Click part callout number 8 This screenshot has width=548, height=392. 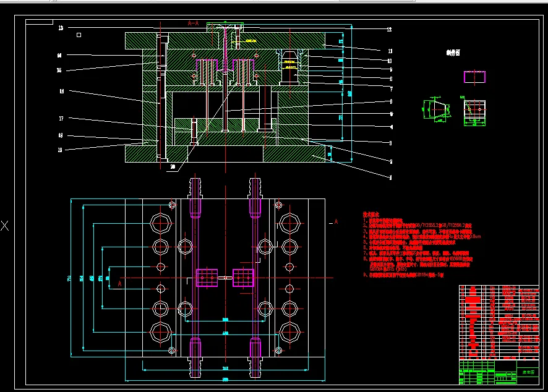391,79
